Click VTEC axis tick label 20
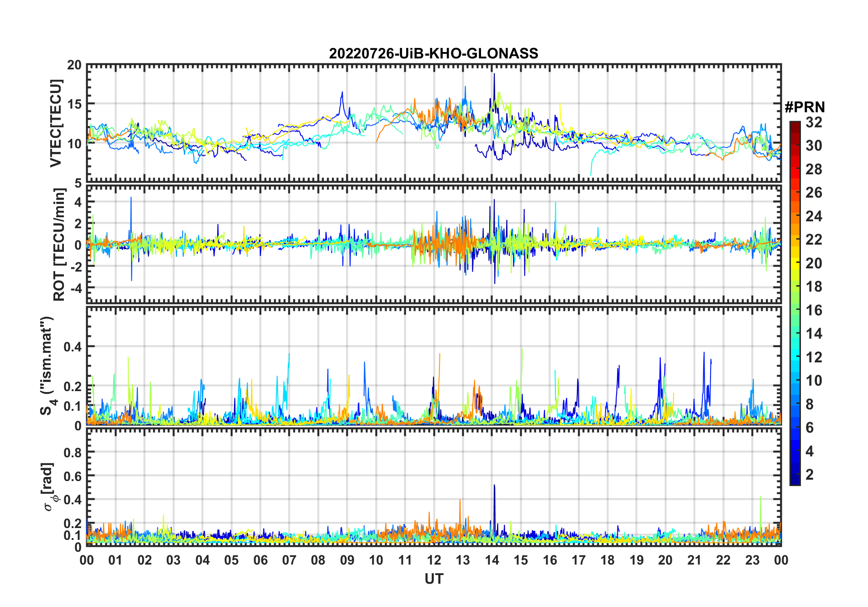Screen dimensions: 868x607 74,65
